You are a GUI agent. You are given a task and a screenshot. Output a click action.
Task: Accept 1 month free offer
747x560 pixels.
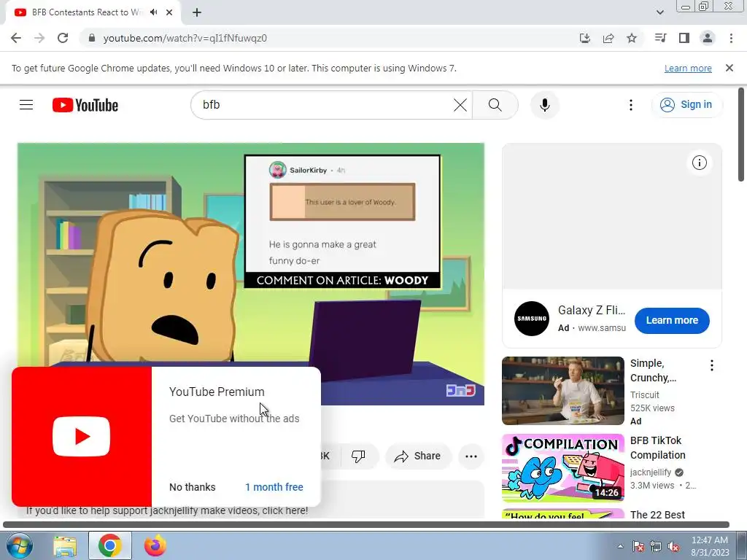[274, 487]
